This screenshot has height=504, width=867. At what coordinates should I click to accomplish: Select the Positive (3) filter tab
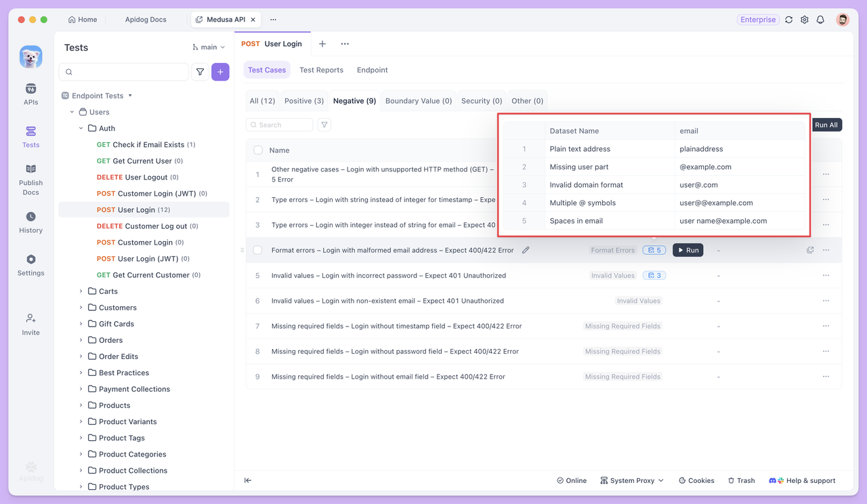point(303,101)
